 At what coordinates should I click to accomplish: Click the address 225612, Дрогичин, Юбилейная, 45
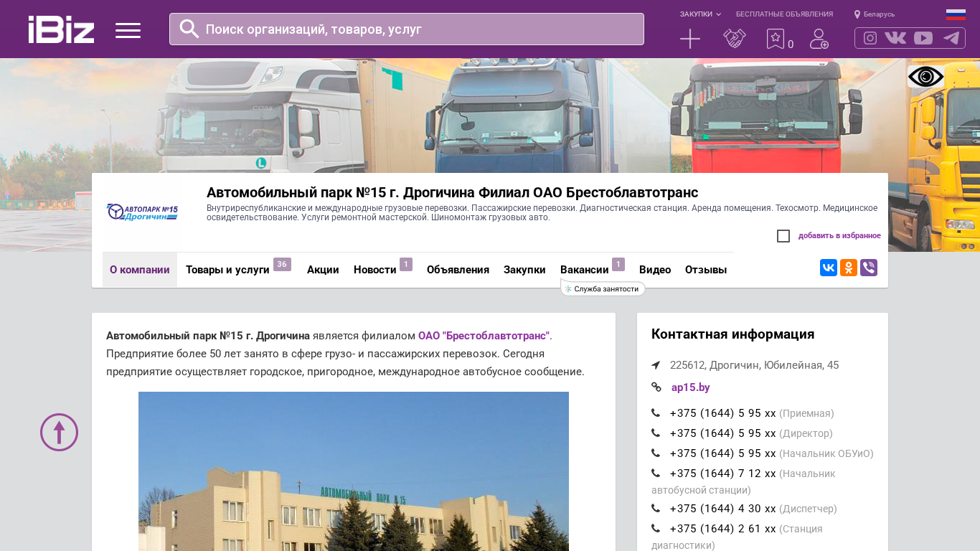coord(754,365)
